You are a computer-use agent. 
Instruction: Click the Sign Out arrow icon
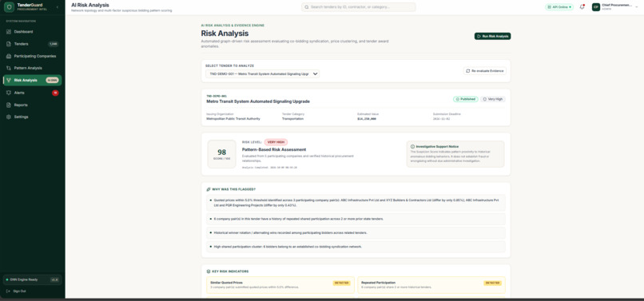click(9, 291)
